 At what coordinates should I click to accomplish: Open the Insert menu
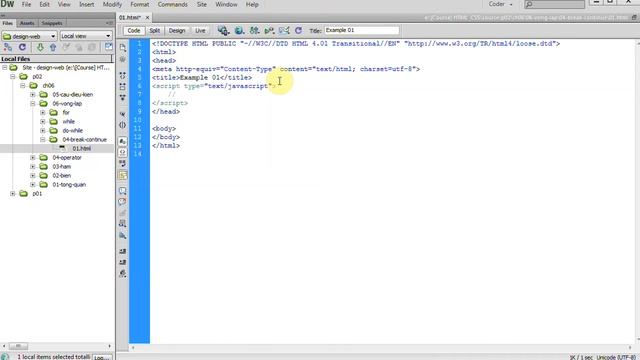point(87,4)
